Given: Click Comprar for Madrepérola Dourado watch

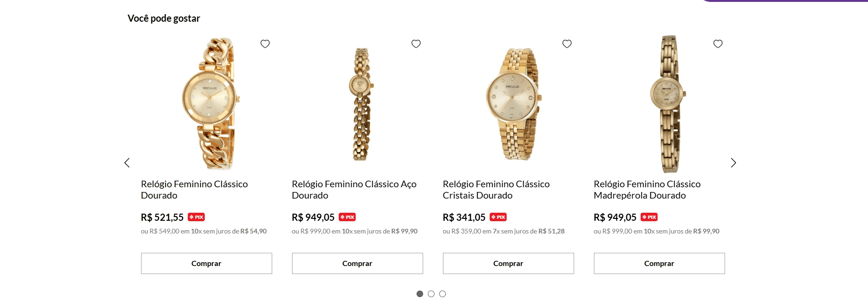Looking at the screenshot, I should click(659, 263).
